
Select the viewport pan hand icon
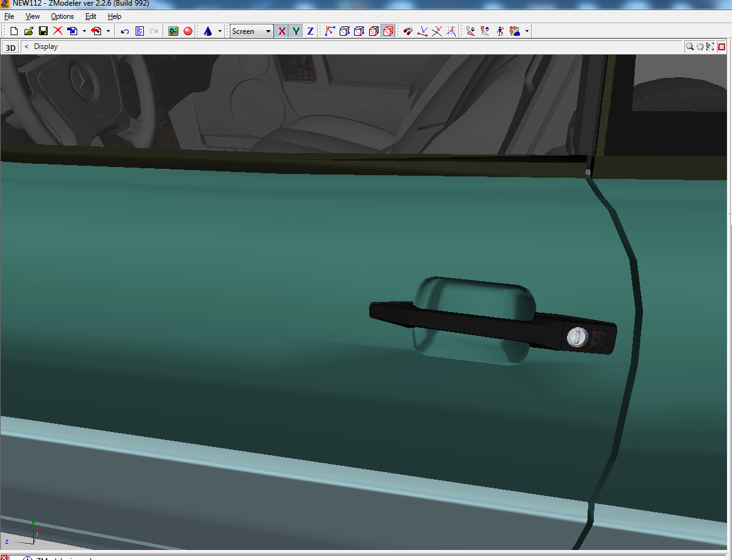pyautogui.click(x=699, y=46)
